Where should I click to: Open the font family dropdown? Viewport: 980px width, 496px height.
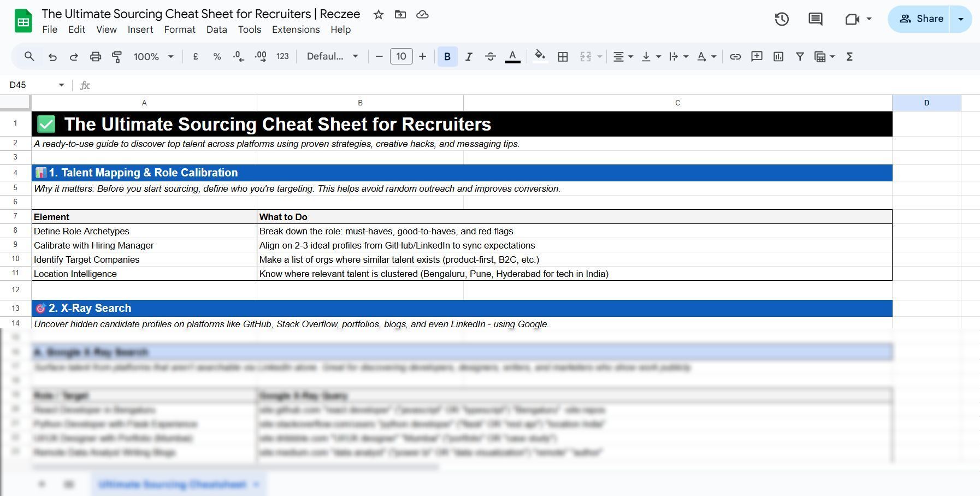332,56
